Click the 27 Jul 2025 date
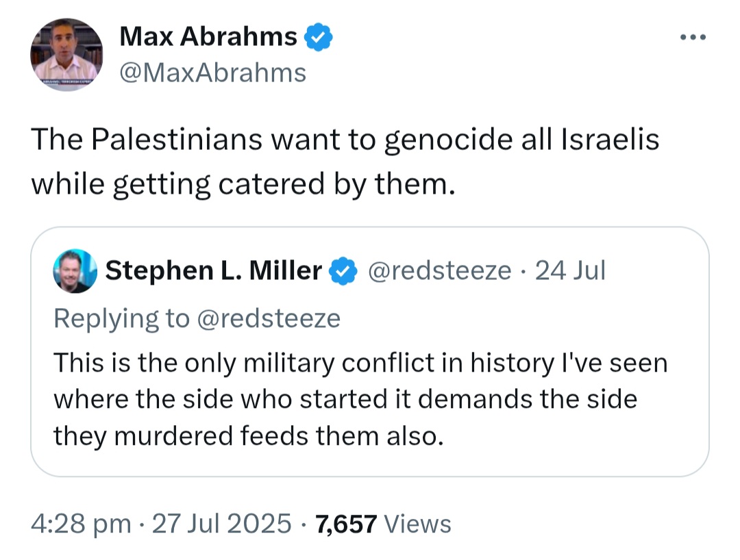This screenshot has height=560, width=740. [x=222, y=524]
